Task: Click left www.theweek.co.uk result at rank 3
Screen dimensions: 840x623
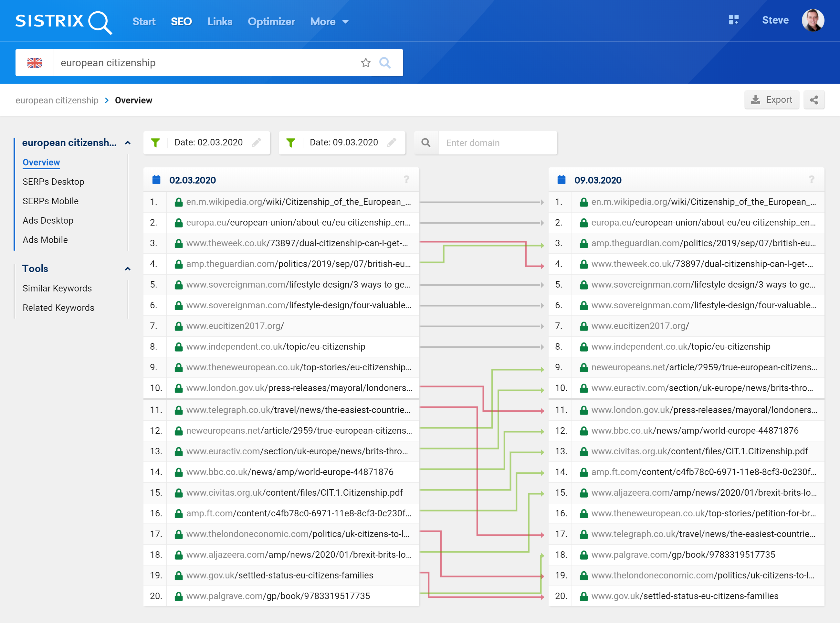Action: [297, 243]
